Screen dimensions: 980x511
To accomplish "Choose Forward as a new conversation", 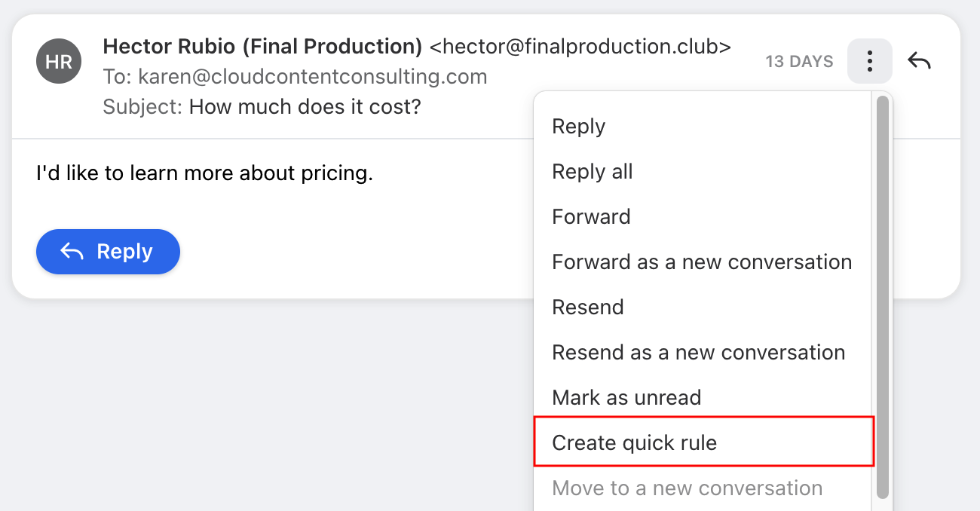I will click(703, 262).
